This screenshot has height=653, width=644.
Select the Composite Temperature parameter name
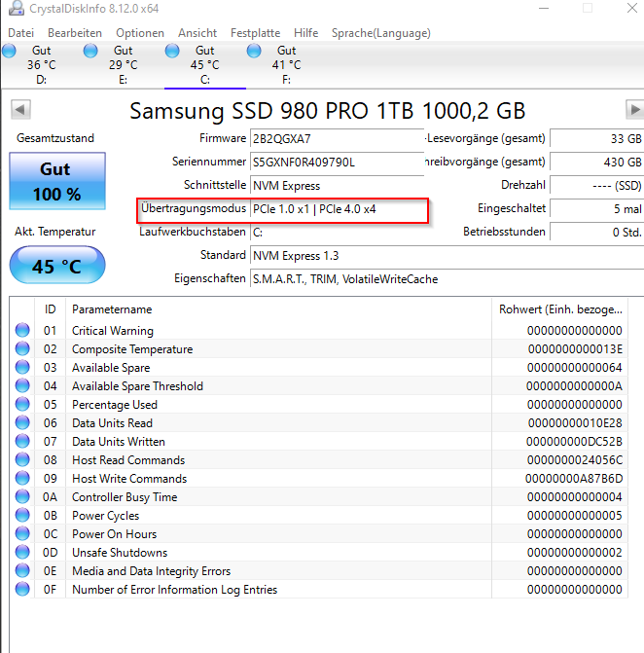click(132, 349)
